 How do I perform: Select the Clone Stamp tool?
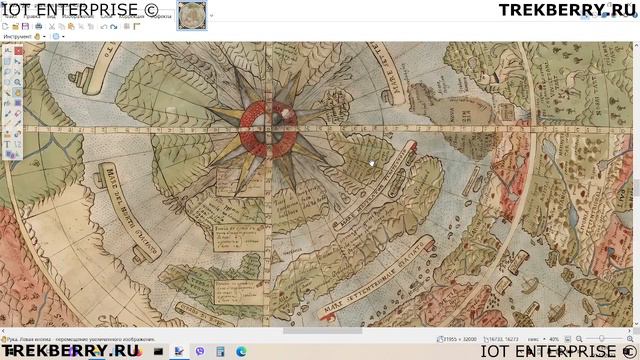(7, 134)
